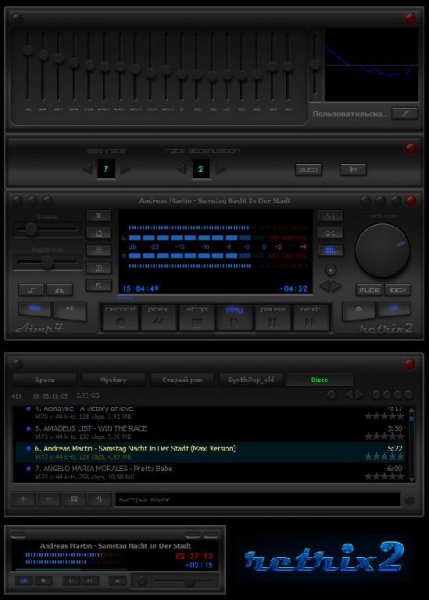Select track 7 ANGELO MARIA MORALES Pretty Babe
This screenshot has width=429, height=600.
pos(209,472)
